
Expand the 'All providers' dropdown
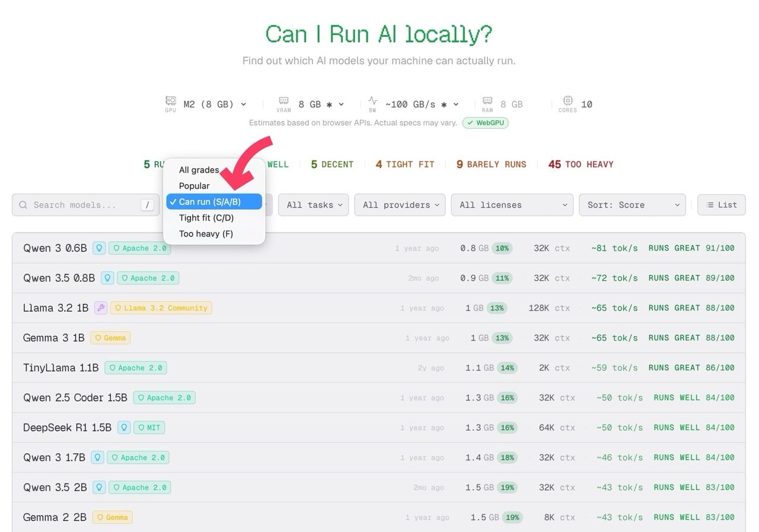pos(399,204)
